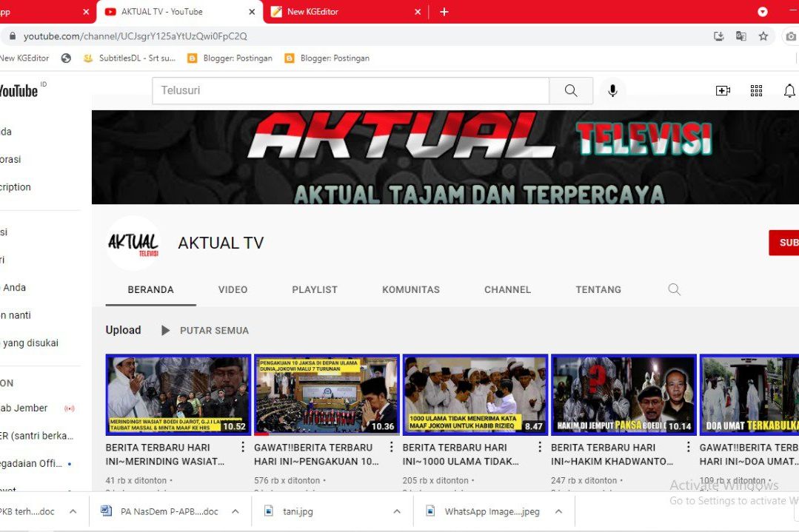The width and height of the screenshot is (799, 532).
Task: Click the URL address bar
Action: pyautogui.click(x=357, y=36)
